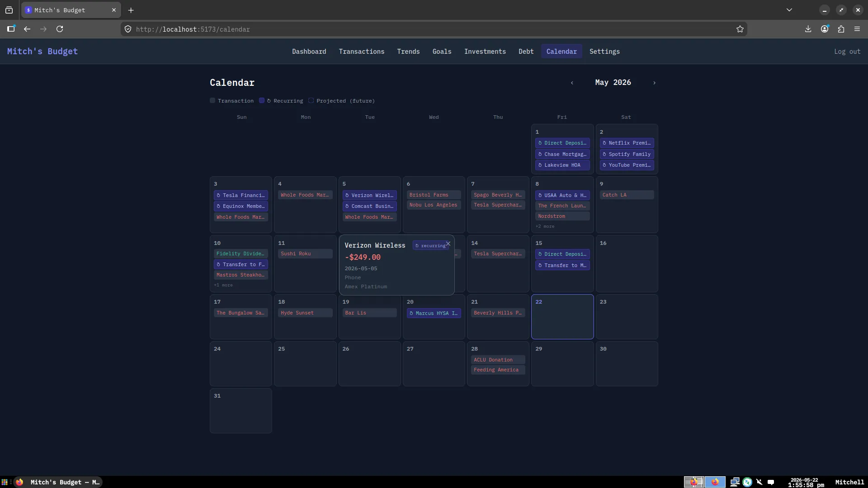Click the browser back arrow
The height and width of the screenshot is (488, 868).
[x=27, y=29]
